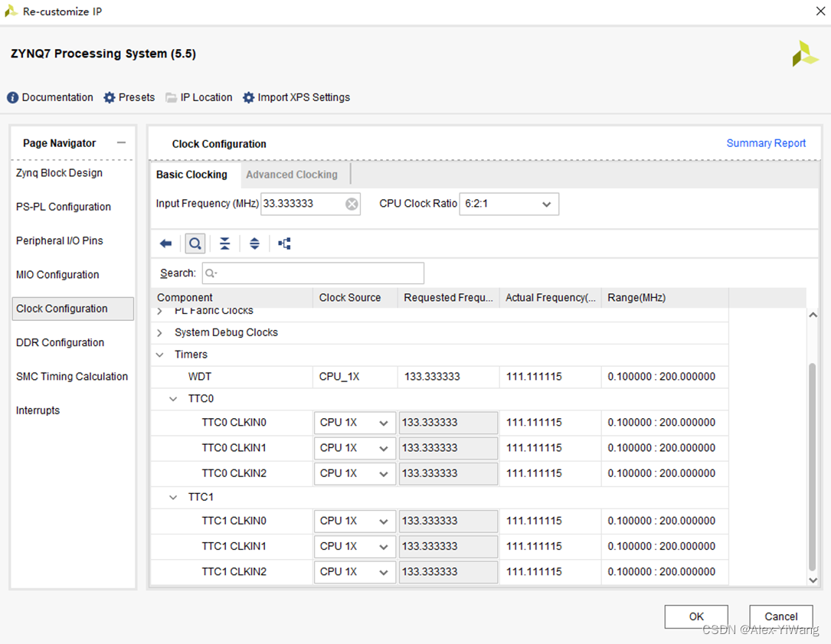Viewport: 831px width, 644px height.
Task: Click the Clock Source column header
Action: point(355,298)
